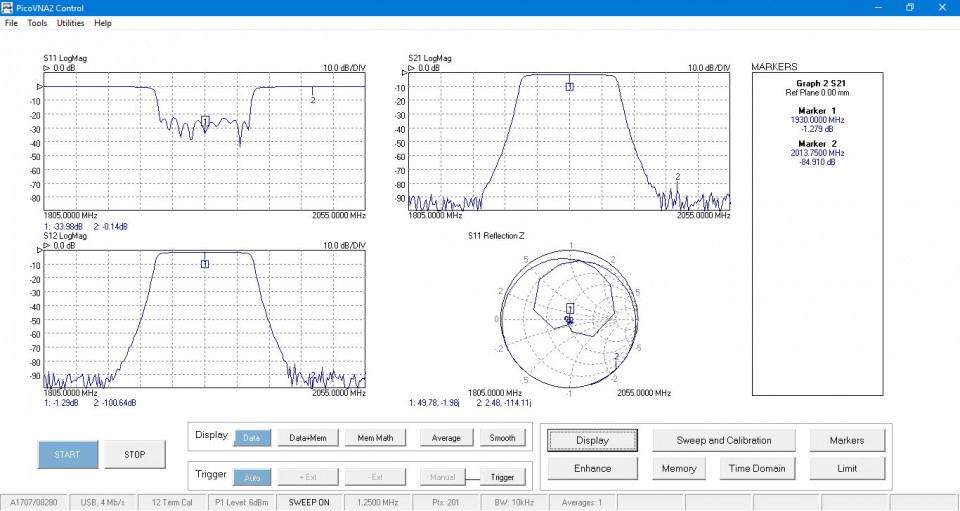Open the Help menu

[x=103, y=22]
